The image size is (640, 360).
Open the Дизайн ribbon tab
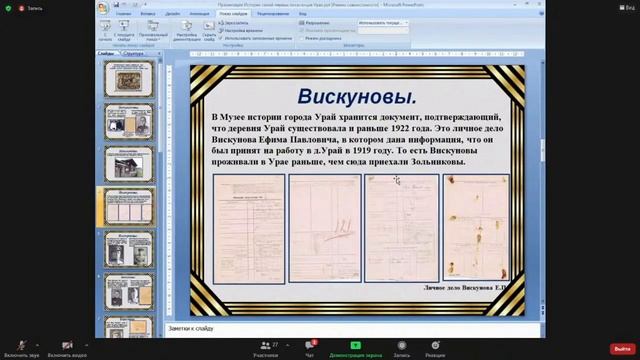click(x=173, y=13)
